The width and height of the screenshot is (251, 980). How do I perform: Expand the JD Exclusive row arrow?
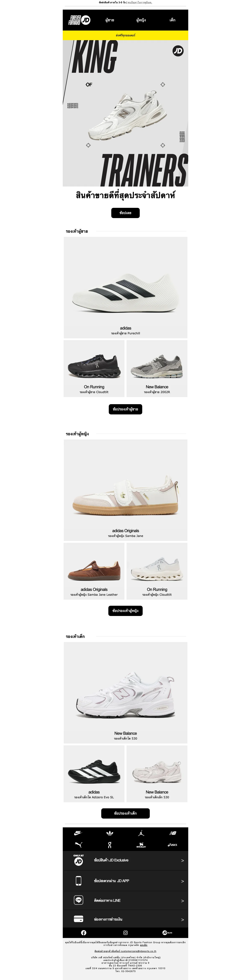coord(183,861)
